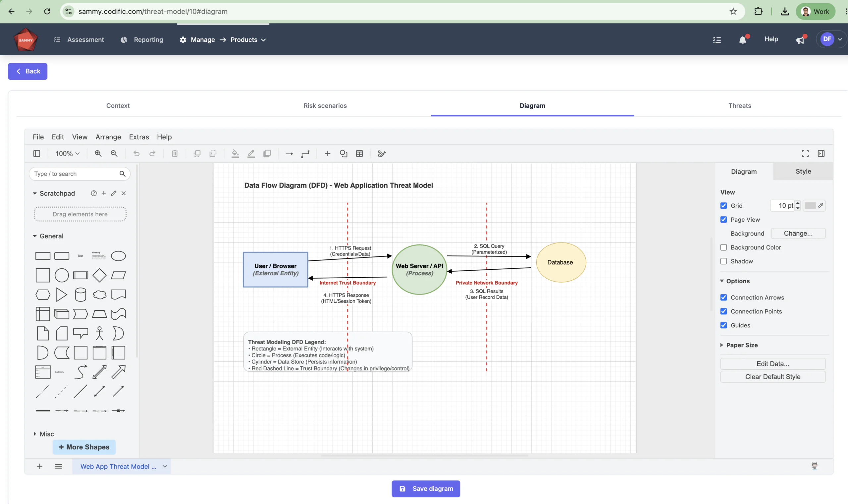
Task: Toggle the shapes sidebar panel icon
Action: pos(37,154)
